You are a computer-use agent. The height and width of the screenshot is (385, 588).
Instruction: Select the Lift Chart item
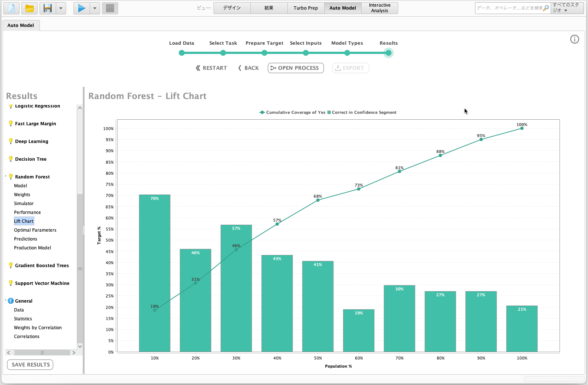pos(24,221)
